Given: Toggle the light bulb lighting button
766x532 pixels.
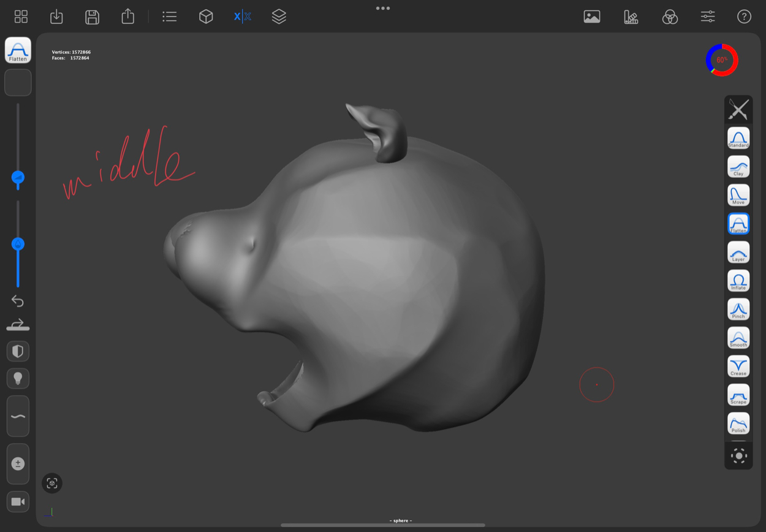Looking at the screenshot, I should coord(18,378).
